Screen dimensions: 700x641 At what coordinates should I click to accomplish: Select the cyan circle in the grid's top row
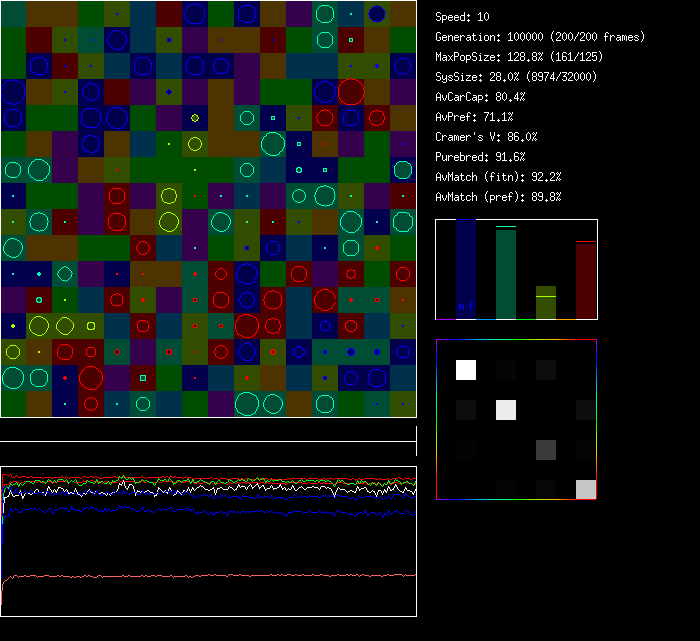(x=324, y=14)
